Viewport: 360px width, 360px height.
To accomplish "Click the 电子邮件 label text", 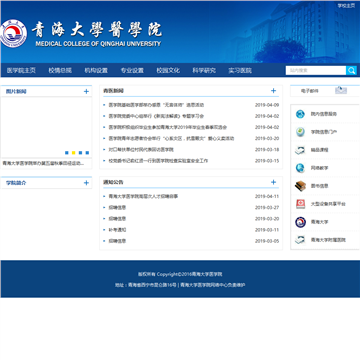I will click(x=310, y=91).
